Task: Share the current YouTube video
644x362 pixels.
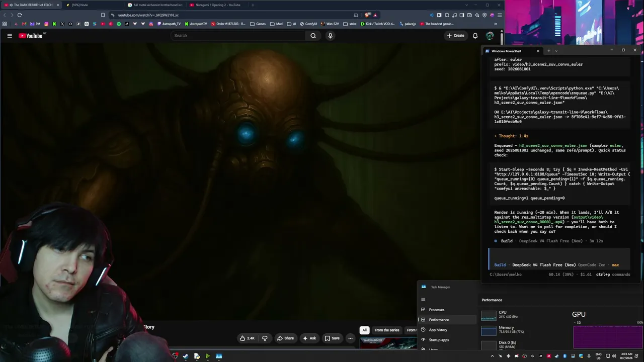Action: [x=285, y=338]
